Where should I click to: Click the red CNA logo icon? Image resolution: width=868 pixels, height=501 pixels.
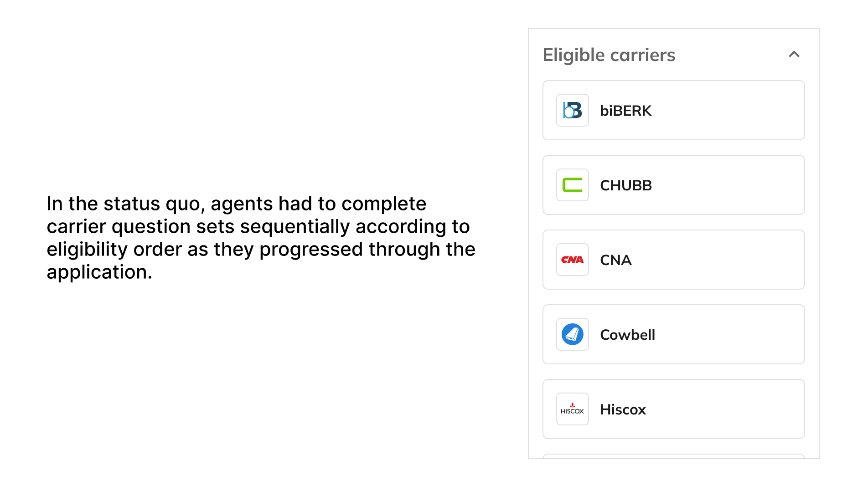pyautogui.click(x=572, y=260)
